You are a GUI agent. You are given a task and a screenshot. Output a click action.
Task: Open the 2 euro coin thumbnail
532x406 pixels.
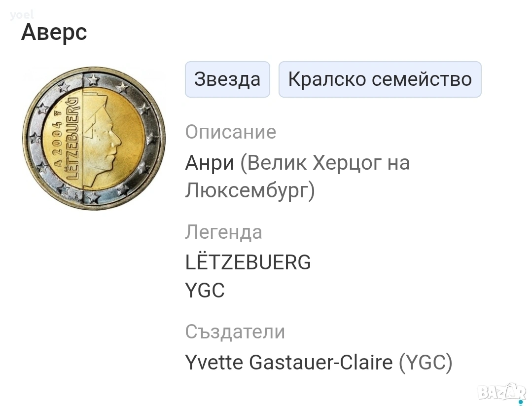coord(94,139)
